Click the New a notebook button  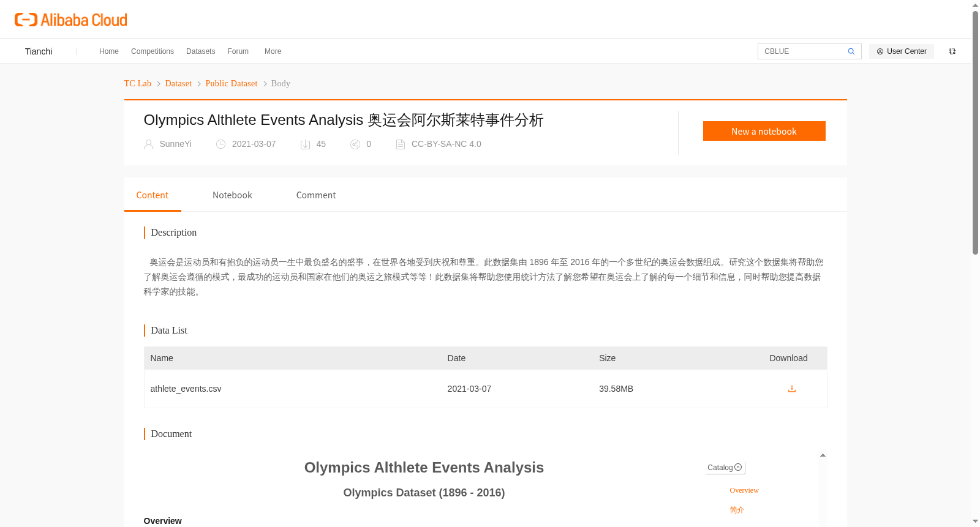764,131
